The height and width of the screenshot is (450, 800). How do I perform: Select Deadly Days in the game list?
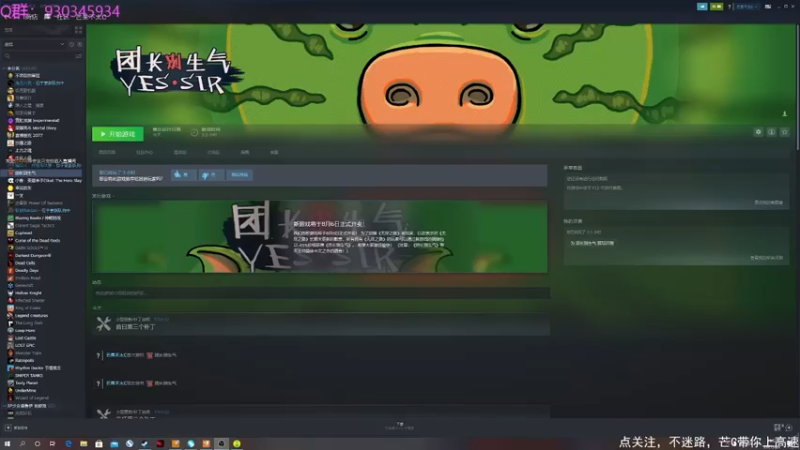27,270
